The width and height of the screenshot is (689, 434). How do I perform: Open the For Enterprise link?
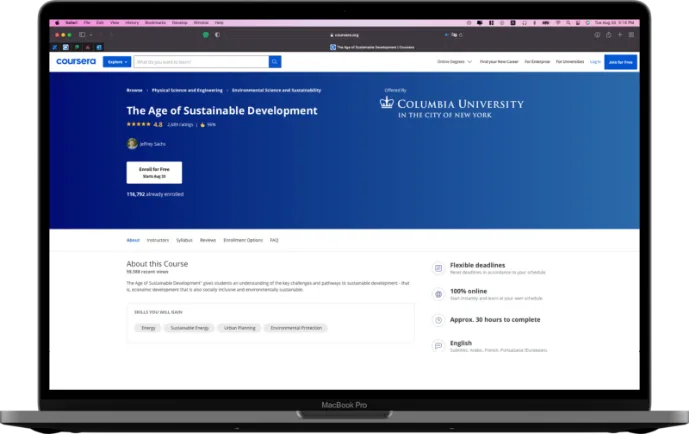pos(537,62)
